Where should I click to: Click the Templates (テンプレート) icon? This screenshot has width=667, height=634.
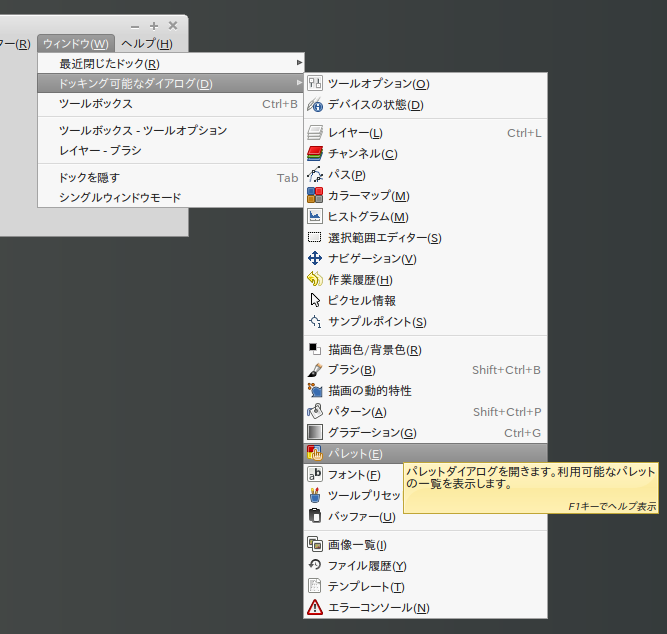315,586
